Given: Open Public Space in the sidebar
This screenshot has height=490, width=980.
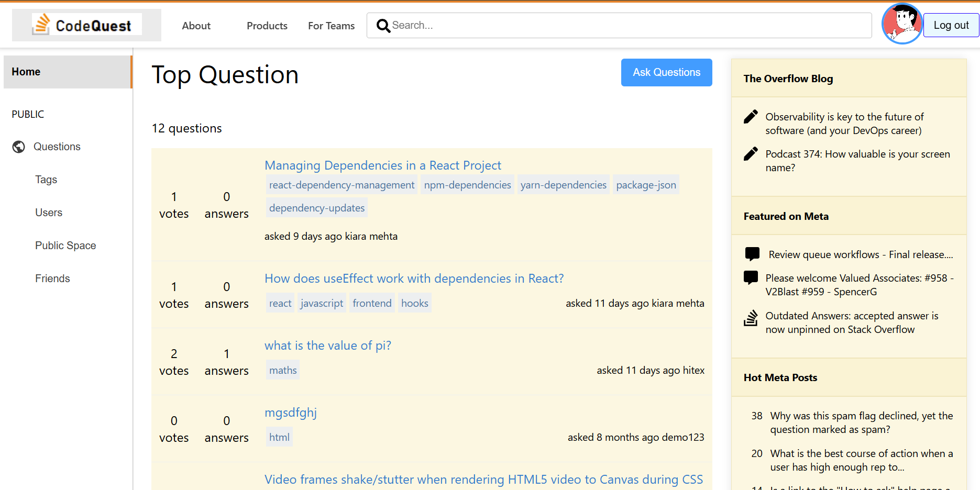Looking at the screenshot, I should [65, 246].
